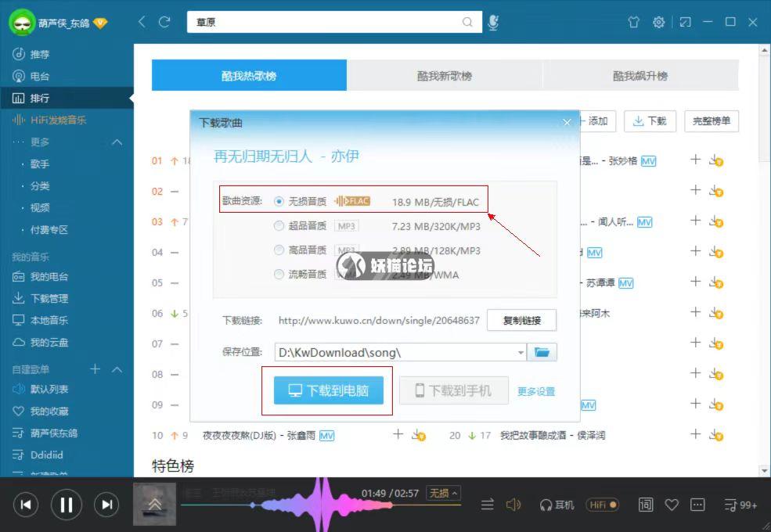Click the scrollbar down arrow of the chart
The width and height of the screenshot is (771, 532).
tap(765, 470)
